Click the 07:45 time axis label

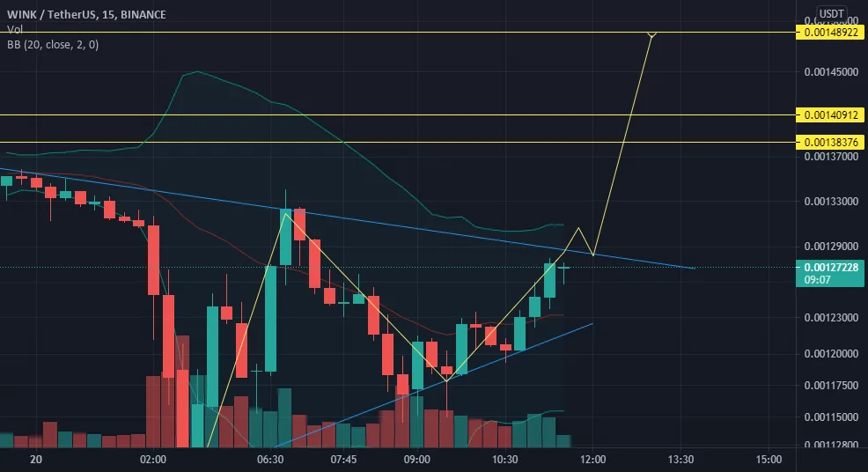click(x=343, y=460)
